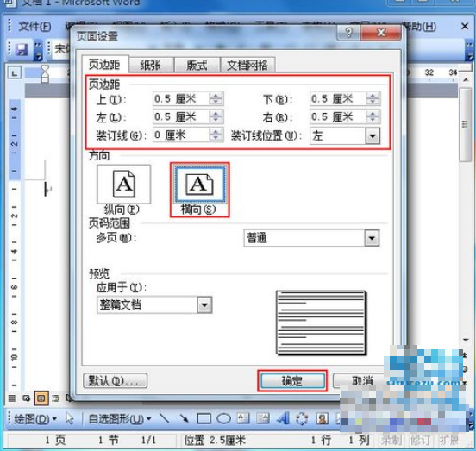The height and width of the screenshot is (451, 476).
Task: Open the 应用于 (apply to) dropdown
Action: pyautogui.click(x=204, y=304)
